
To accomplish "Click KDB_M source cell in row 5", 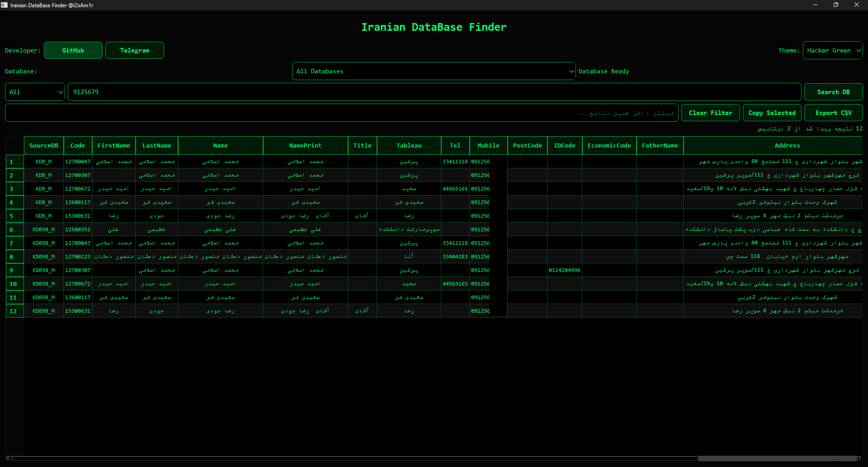I will click(x=44, y=216).
